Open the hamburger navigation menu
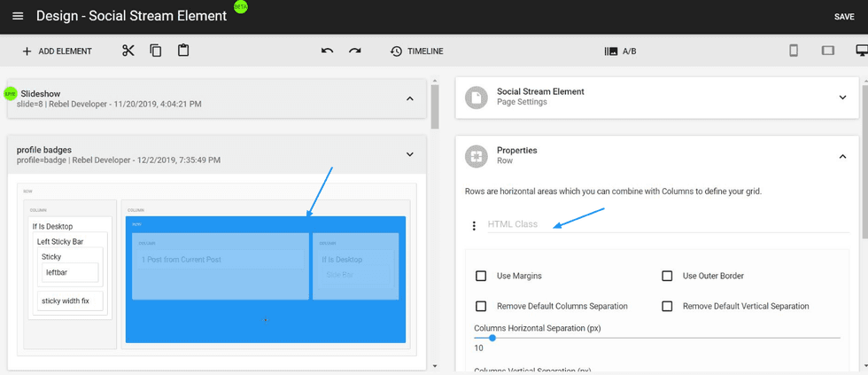 [x=18, y=16]
